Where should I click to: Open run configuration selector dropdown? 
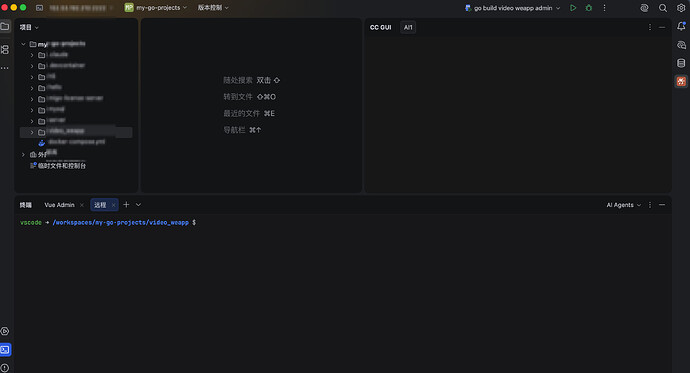(513, 8)
